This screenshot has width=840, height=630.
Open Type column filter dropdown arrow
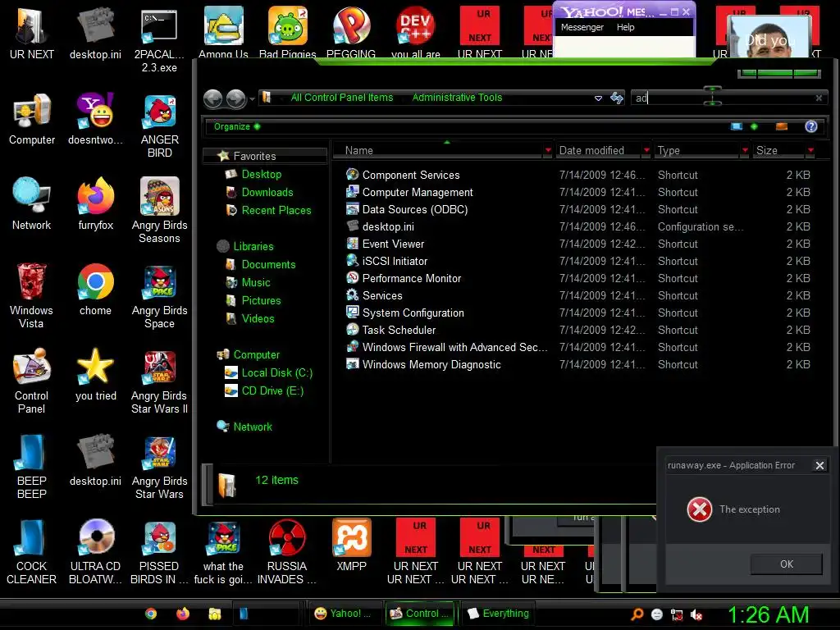[745, 151]
